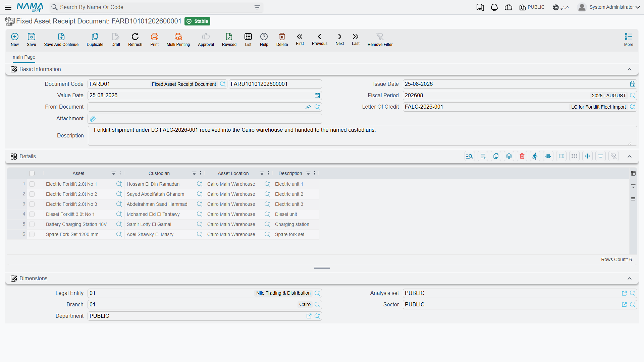Open Description column options menu

coord(315,173)
